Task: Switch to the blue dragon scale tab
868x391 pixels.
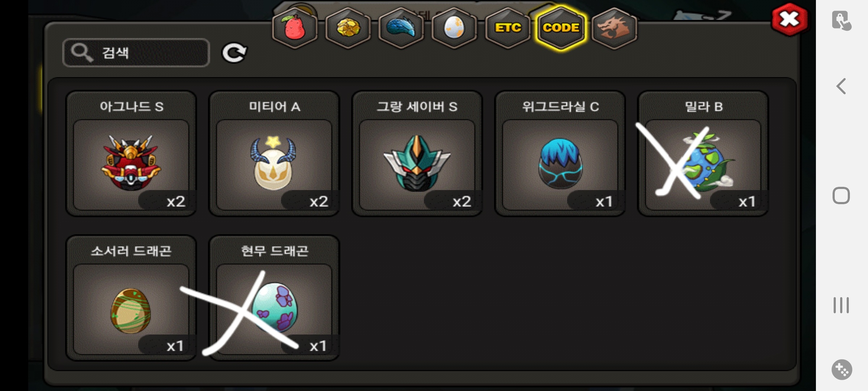Action: [401, 28]
